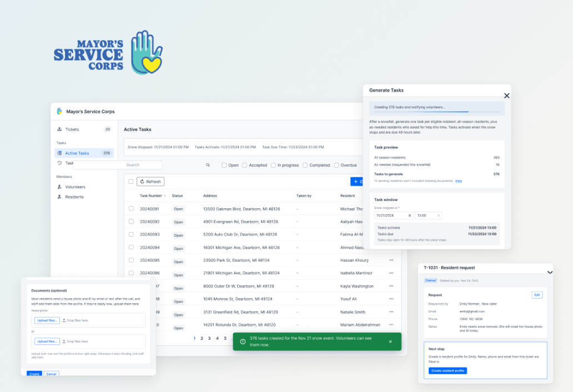Click the task Search input field

118,165
